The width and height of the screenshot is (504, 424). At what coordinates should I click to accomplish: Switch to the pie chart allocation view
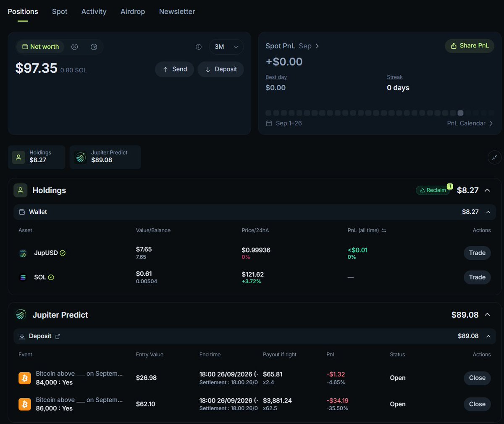tap(94, 47)
